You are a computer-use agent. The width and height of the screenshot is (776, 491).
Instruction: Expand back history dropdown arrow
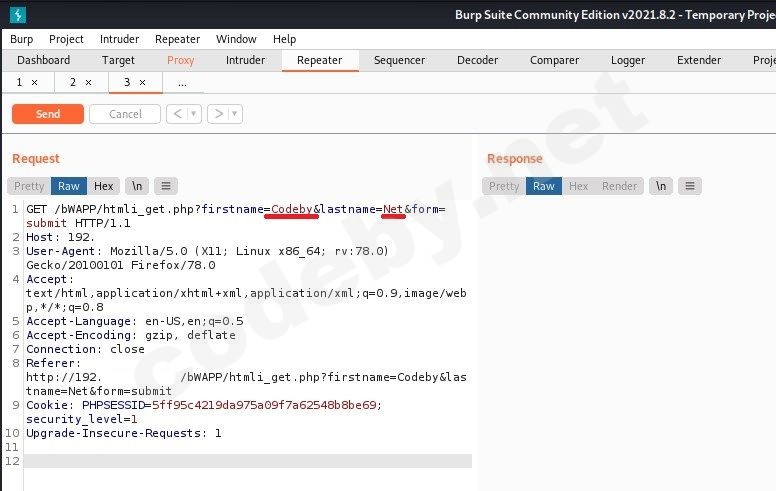(194, 114)
